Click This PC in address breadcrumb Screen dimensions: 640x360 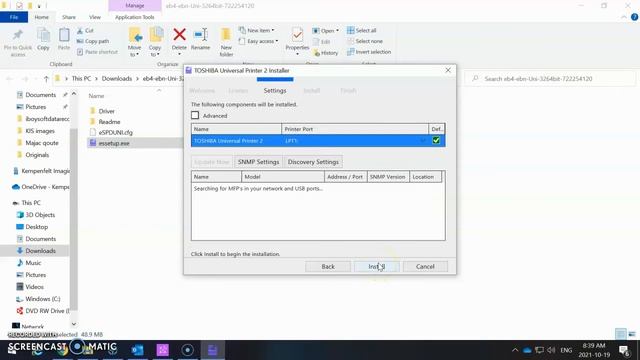81,78
